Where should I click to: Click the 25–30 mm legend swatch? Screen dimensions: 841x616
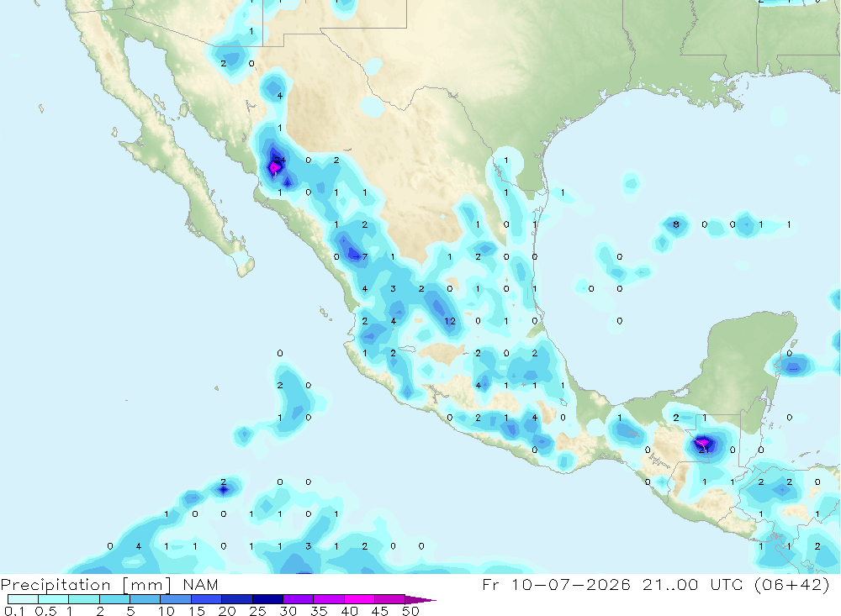click(267, 599)
